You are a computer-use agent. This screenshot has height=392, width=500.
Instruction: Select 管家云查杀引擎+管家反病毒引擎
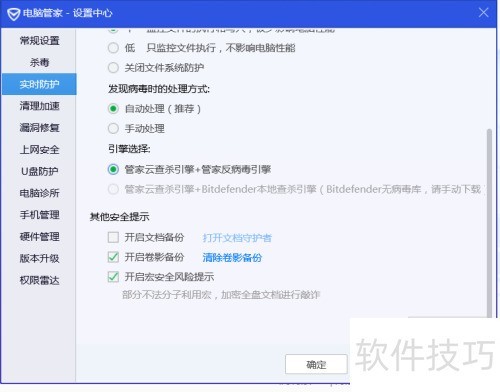pos(113,169)
